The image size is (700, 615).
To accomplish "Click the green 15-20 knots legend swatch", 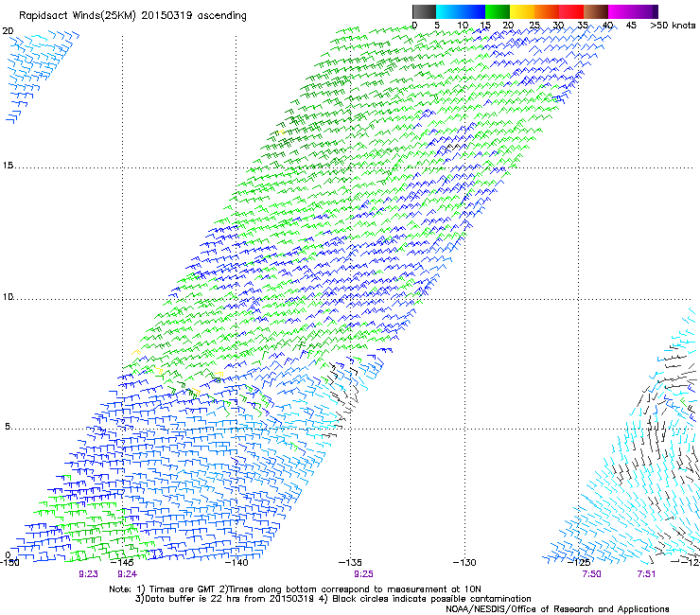I will click(x=498, y=11).
